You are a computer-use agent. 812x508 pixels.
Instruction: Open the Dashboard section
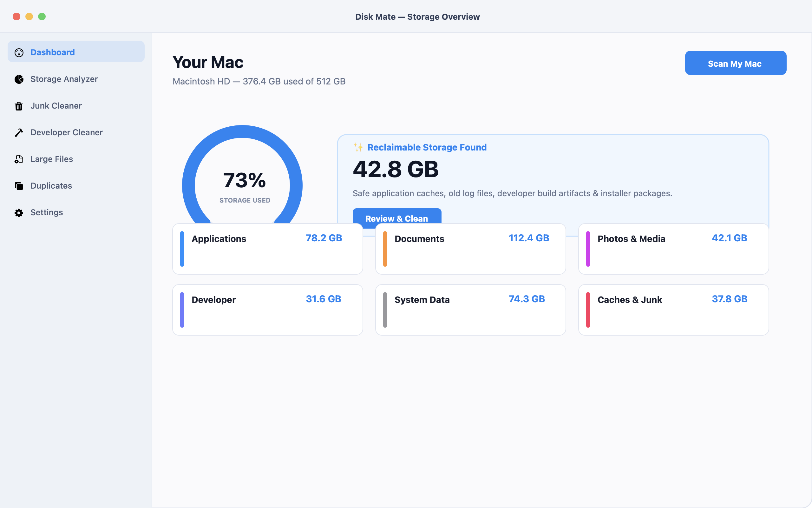pos(76,52)
